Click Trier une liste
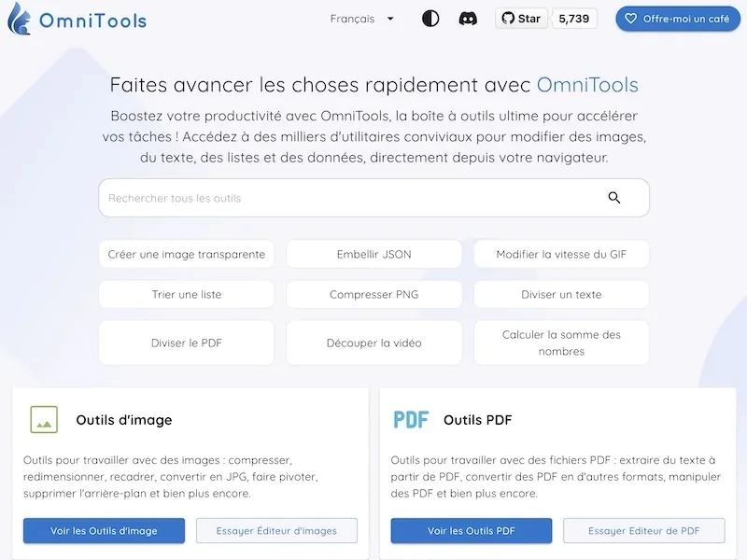The height and width of the screenshot is (560, 747). (x=186, y=294)
